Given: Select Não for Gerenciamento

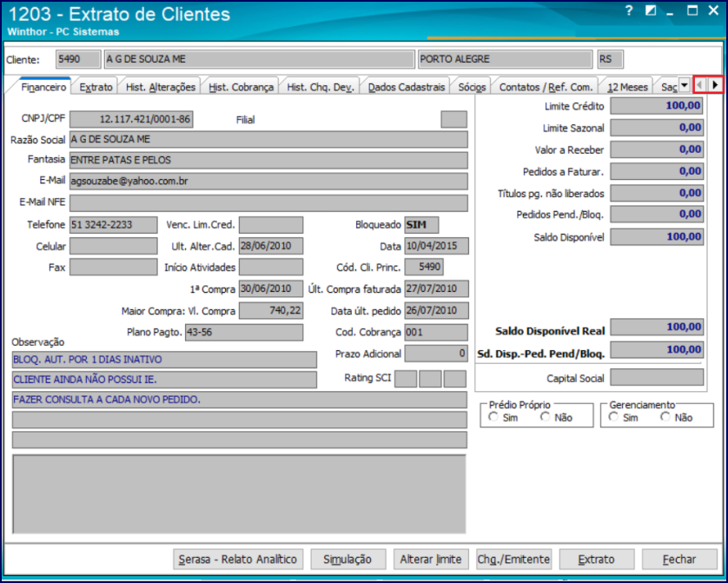Looking at the screenshot, I should tap(665, 417).
